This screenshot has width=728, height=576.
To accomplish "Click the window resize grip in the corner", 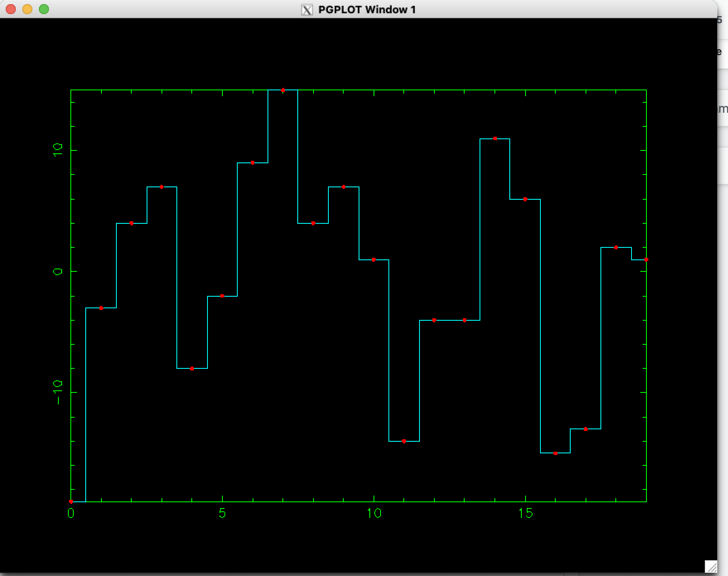I will click(x=711, y=566).
